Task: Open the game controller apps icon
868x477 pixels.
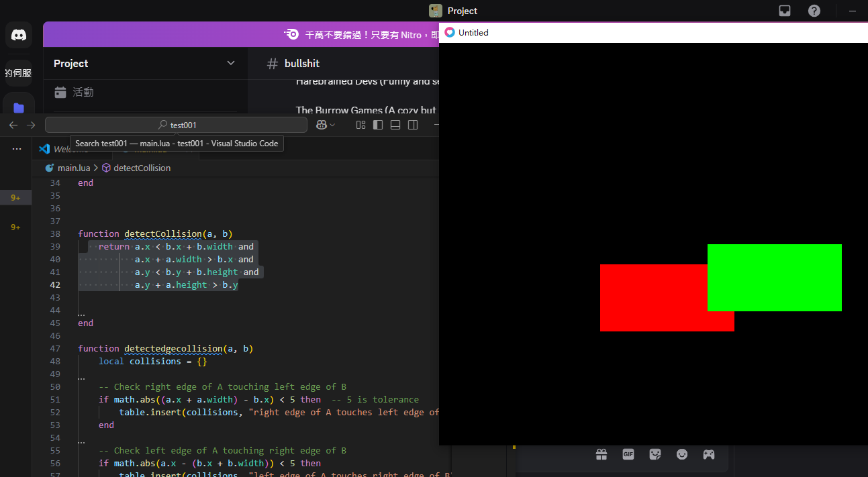Action: [709, 454]
